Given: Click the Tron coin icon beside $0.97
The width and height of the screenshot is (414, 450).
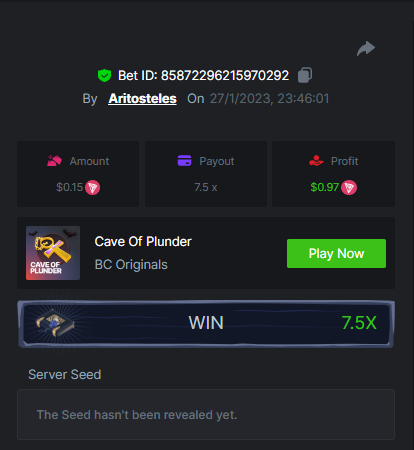Looking at the screenshot, I should (349, 187).
